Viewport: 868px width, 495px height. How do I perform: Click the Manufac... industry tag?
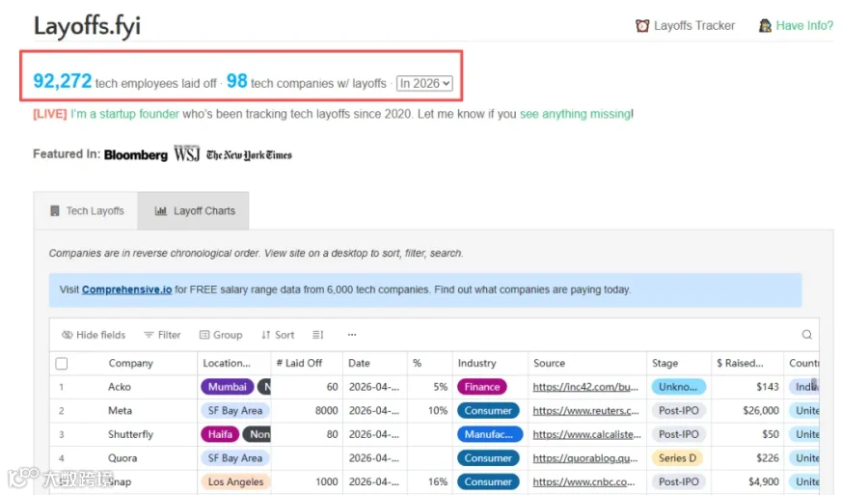[x=489, y=434]
